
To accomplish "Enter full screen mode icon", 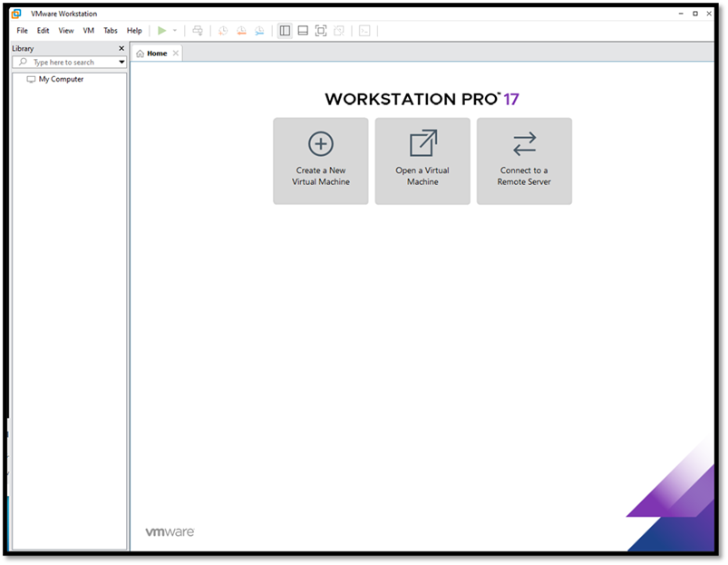I will (x=321, y=30).
